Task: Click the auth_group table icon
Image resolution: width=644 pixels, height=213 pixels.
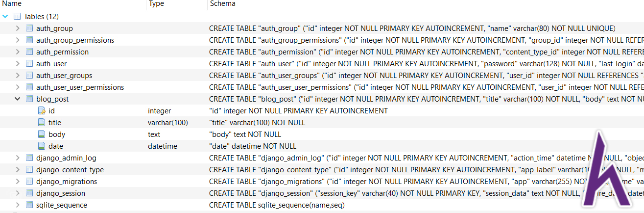Action: tap(29, 28)
